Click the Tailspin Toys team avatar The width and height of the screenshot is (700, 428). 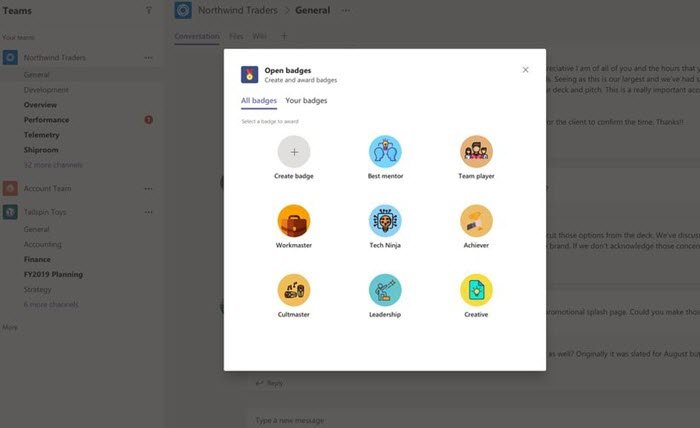click(10, 212)
